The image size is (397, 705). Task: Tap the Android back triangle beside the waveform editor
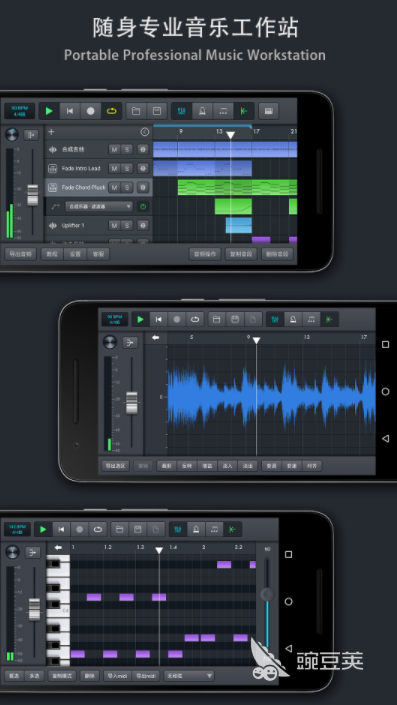click(385, 438)
